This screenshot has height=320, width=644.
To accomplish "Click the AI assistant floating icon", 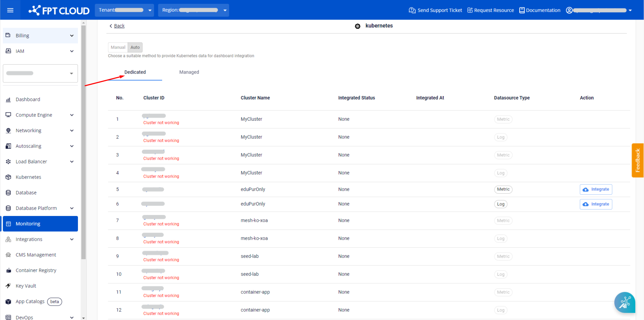I will pyautogui.click(x=624, y=302).
